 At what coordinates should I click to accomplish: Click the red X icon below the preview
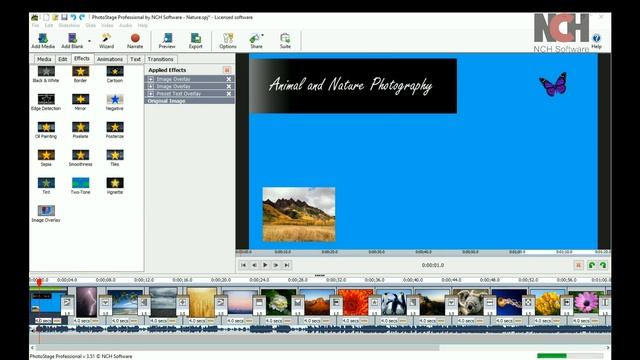point(578,265)
